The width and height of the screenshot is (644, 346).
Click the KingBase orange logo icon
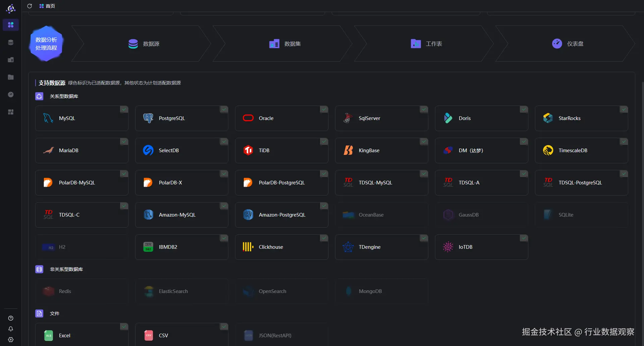pos(348,150)
